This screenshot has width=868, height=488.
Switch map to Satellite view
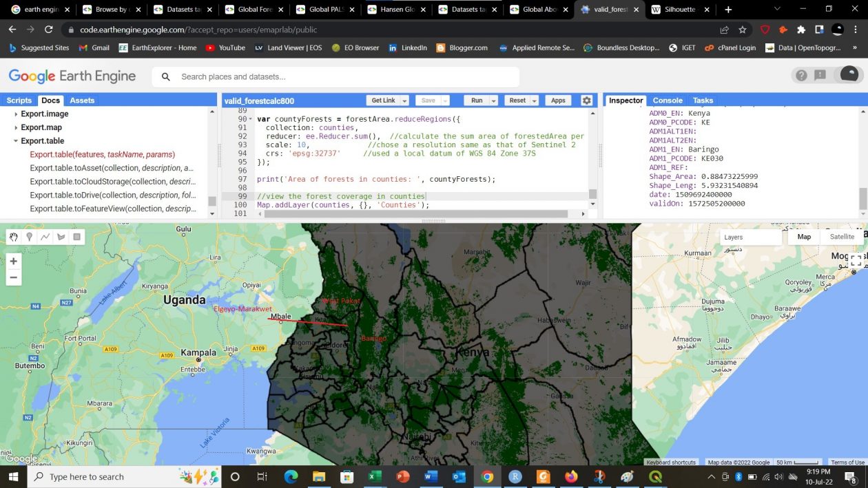[842, 237]
